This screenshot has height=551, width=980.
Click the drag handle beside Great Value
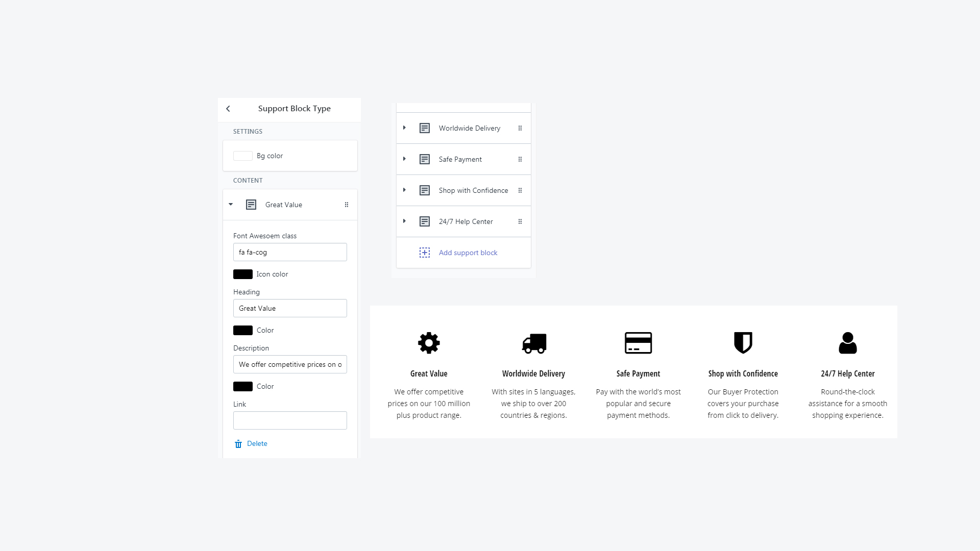click(x=347, y=205)
